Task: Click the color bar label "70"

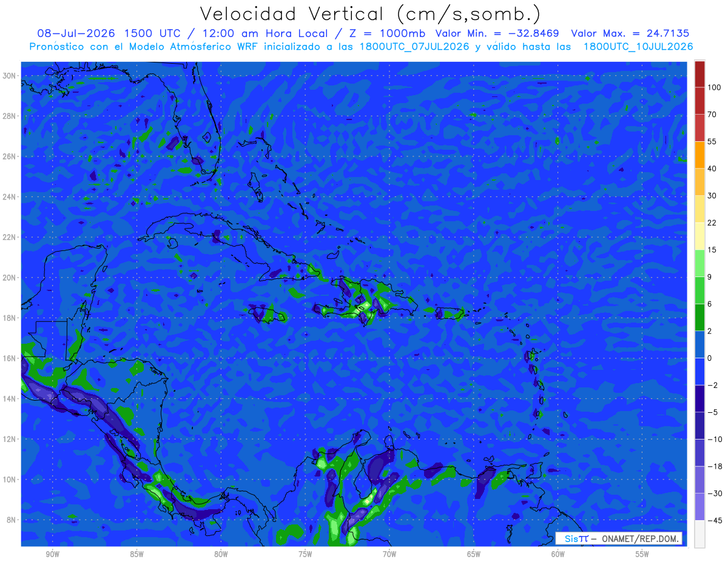Action: pos(712,115)
